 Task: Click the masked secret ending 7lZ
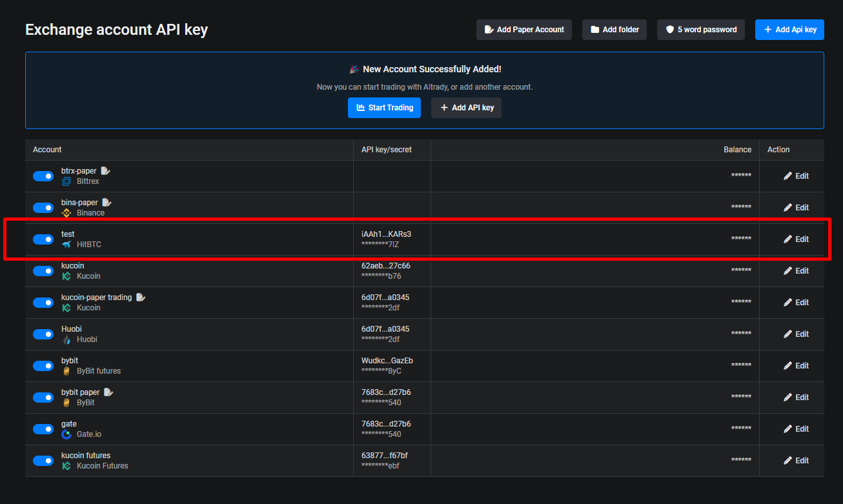(x=380, y=245)
